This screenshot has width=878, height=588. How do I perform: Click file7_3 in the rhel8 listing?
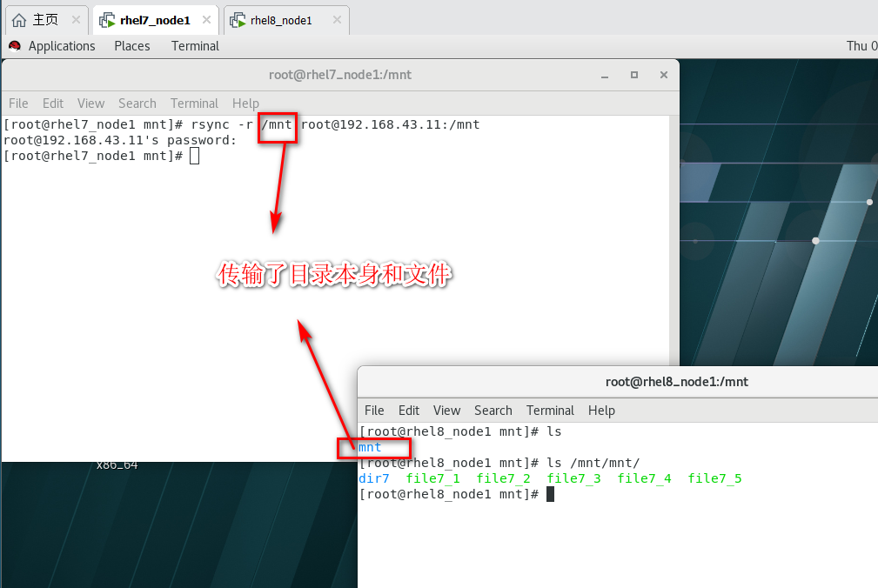[x=573, y=478]
